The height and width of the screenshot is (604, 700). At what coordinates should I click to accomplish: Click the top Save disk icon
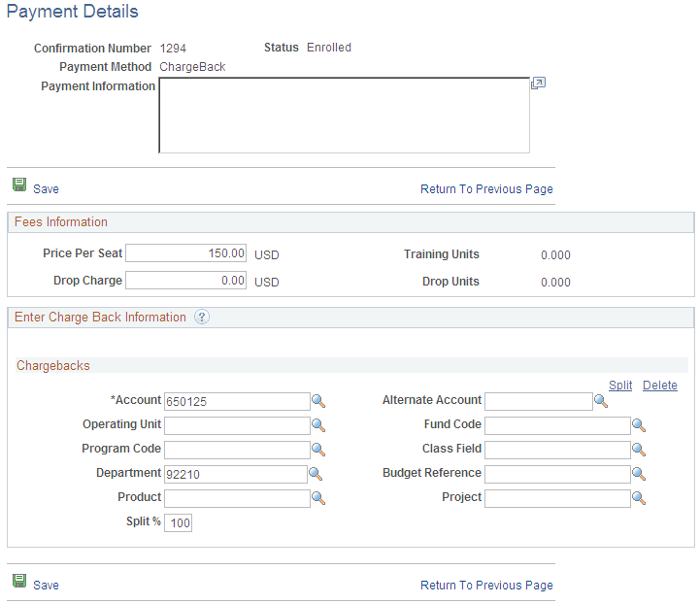click(x=19, y=185)
